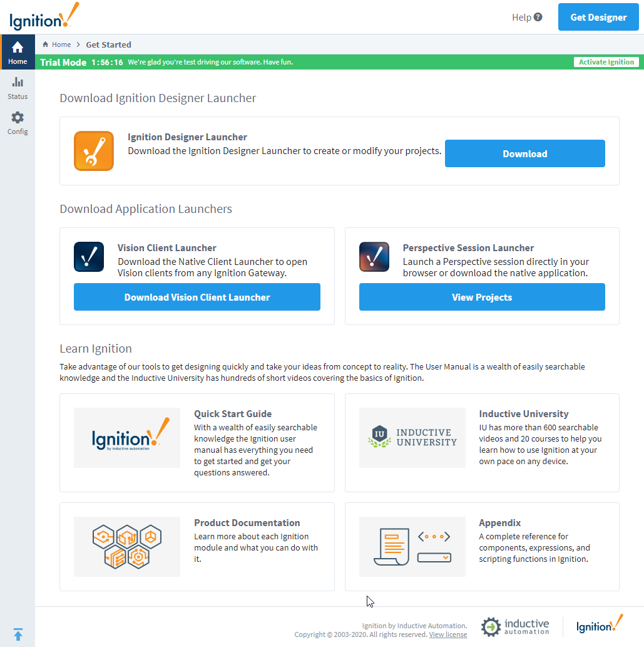Click the Get Designer button
Screen dimensions: 644x647
[598, 17]
